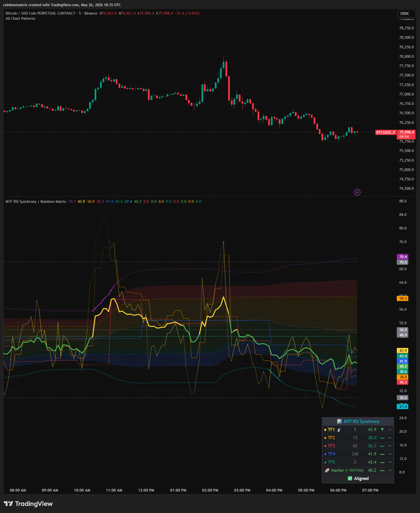Viewport: 420px width, 513px height.
Task: Click the 75,998.4 current price label
Action: (406, 132)
